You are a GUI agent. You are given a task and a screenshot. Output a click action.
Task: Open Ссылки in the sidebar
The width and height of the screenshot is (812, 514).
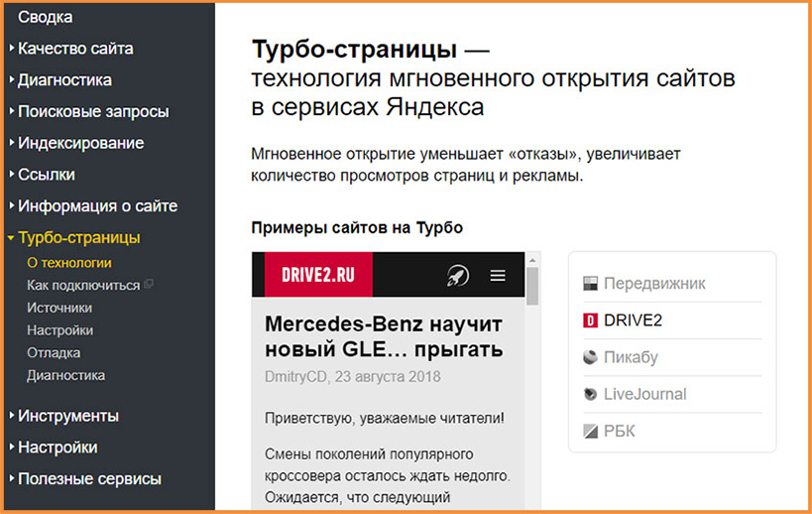[47, 175]
